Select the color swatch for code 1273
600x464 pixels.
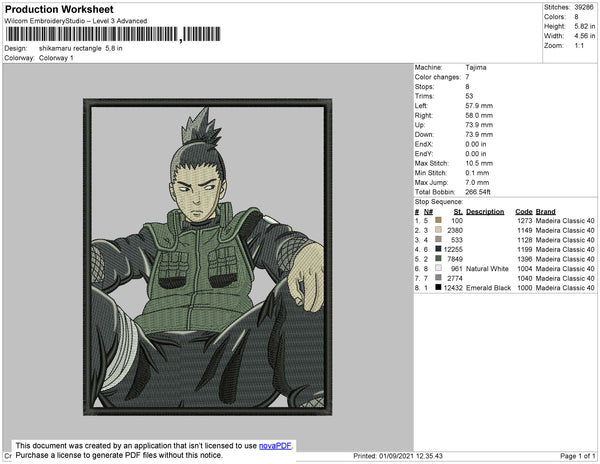(x=438, y=220)
